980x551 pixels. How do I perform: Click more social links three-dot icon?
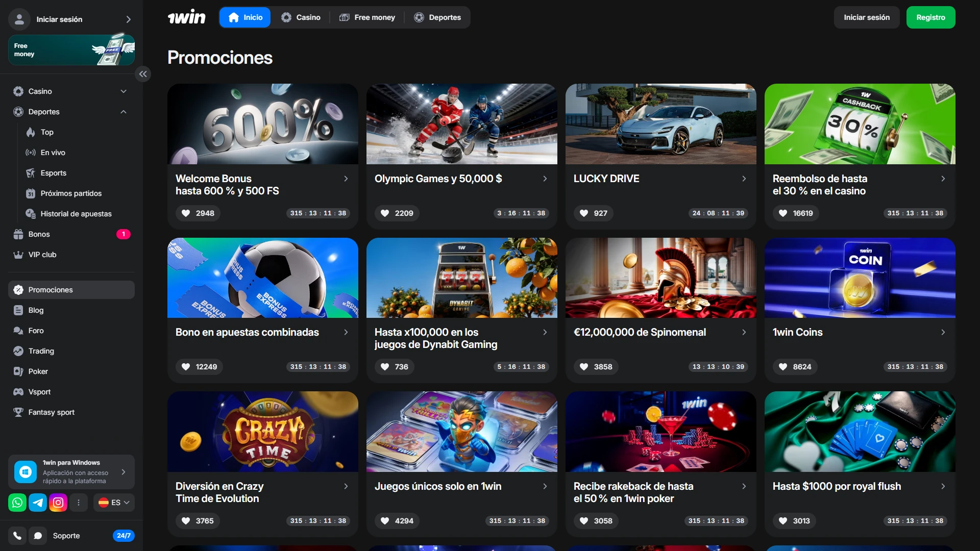click(x=79, y=503)
